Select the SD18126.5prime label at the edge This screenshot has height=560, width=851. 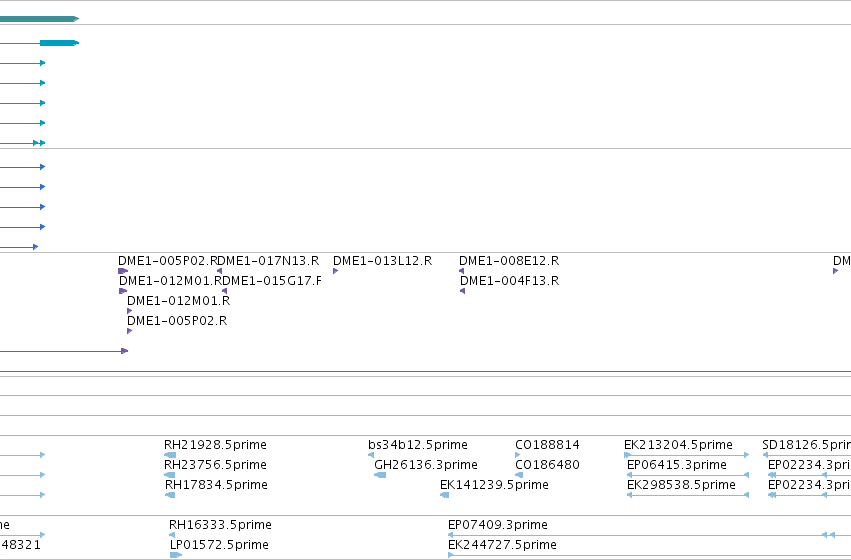point(806,445)
